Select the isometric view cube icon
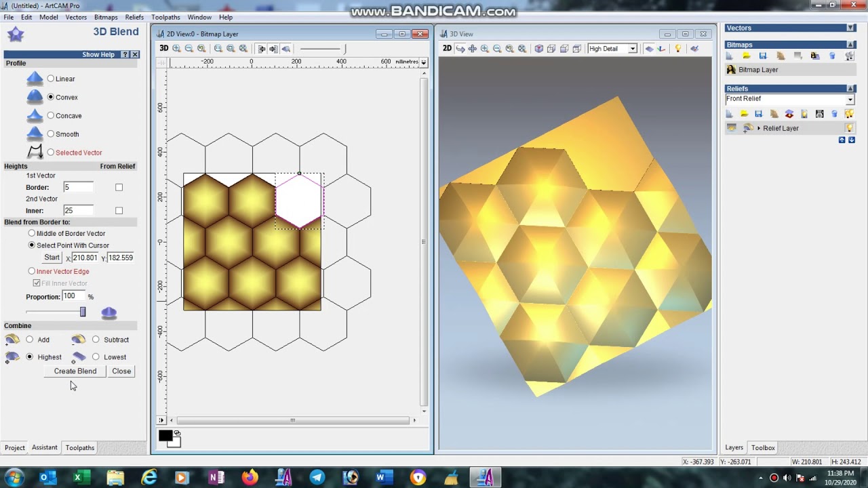Screen dimensions: 868x488 539,49
